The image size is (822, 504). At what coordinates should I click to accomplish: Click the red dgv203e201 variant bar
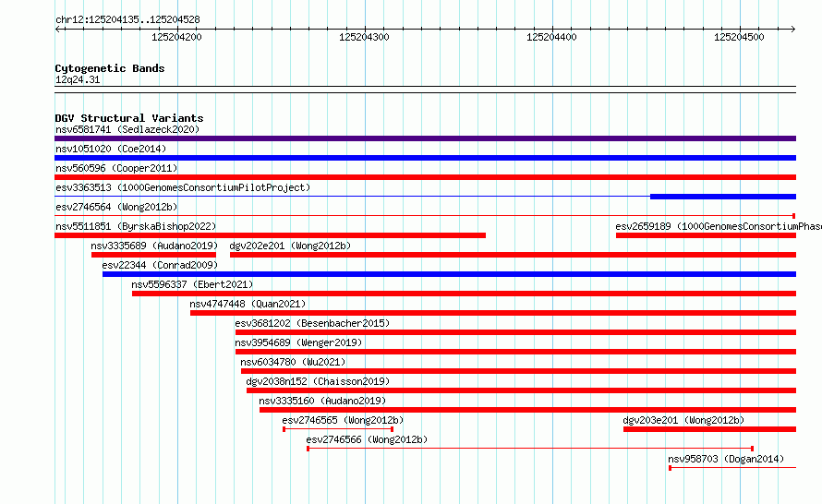710,429
